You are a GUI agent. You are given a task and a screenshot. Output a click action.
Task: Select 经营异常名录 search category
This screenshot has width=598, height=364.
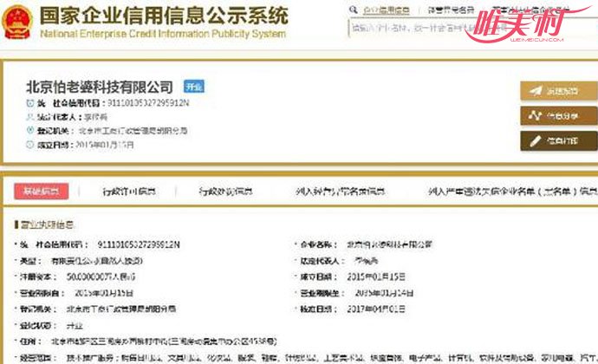452,10
